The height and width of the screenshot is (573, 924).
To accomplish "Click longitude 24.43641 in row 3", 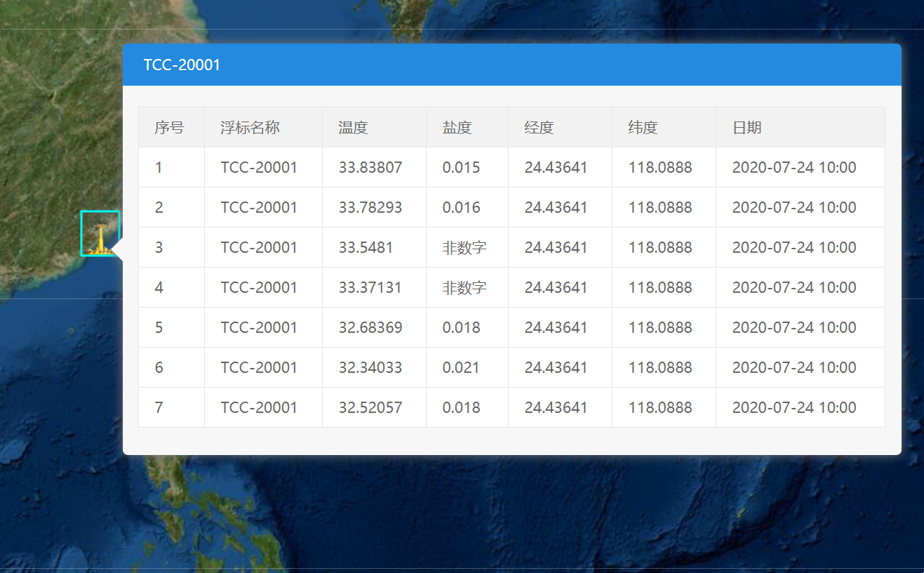I will [x=556, y=248].
